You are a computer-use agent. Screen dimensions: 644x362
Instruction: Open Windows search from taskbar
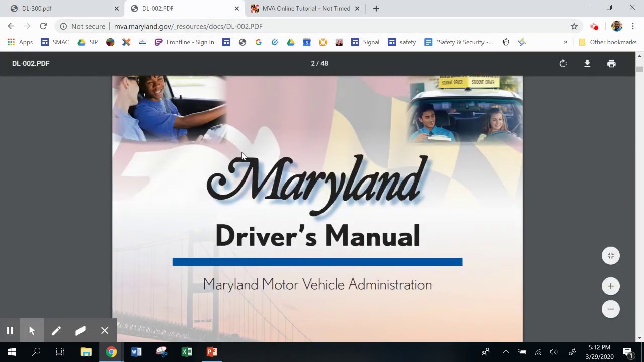(36, 352)
